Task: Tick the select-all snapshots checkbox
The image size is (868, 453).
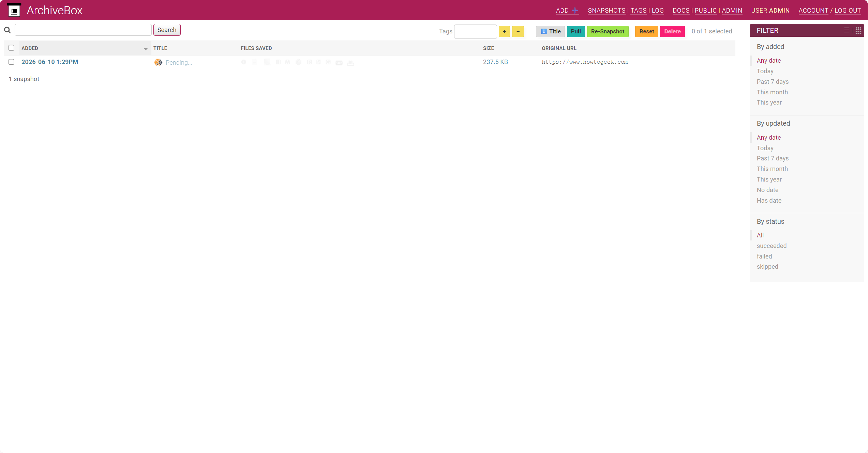Action: (11, 48)
